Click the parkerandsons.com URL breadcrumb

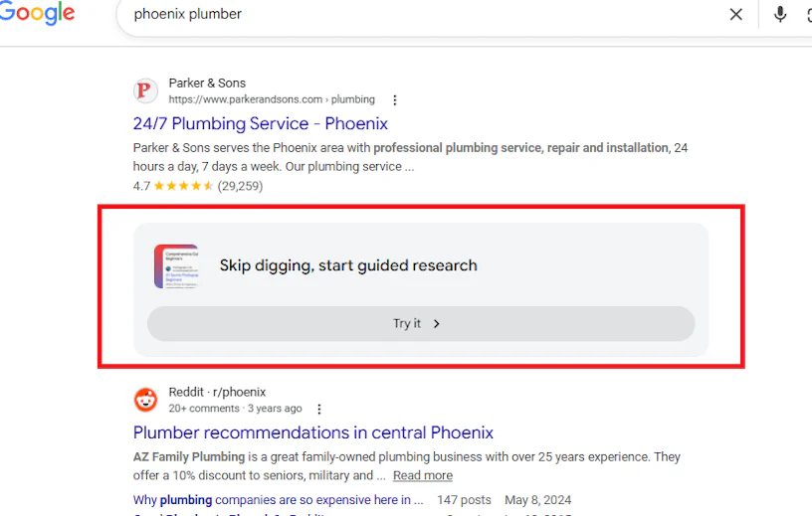(x=272, y=99)
